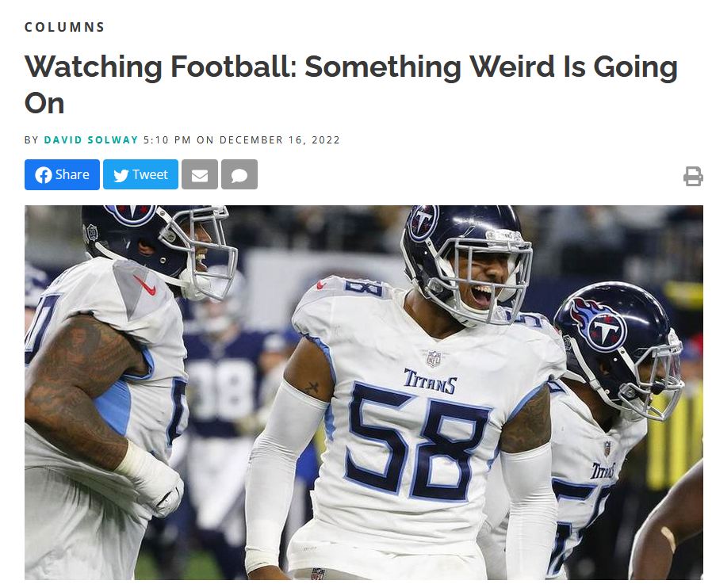Image resolution: width=712 pixels, height=588 pixels.
Task: Click the 5:10 PM timestamp text
Action: (x=167, y=139)
